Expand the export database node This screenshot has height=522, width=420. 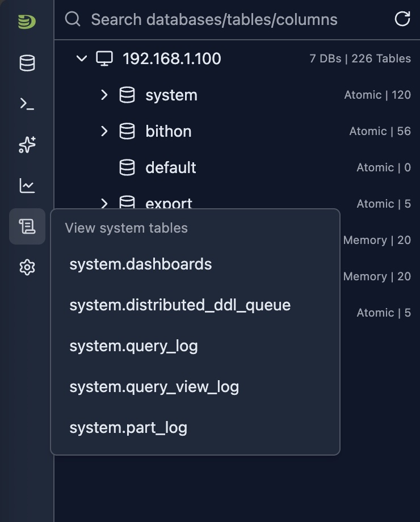point(104,203)
